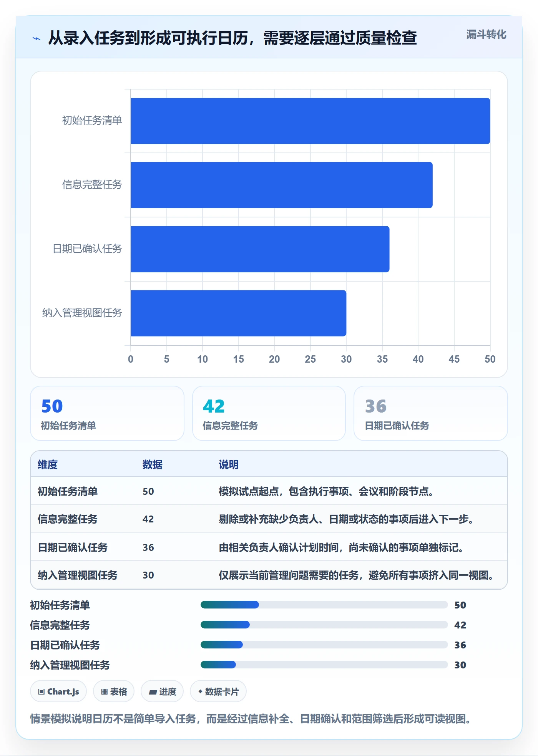Click the x-axis tick label 25

(311, 359)
